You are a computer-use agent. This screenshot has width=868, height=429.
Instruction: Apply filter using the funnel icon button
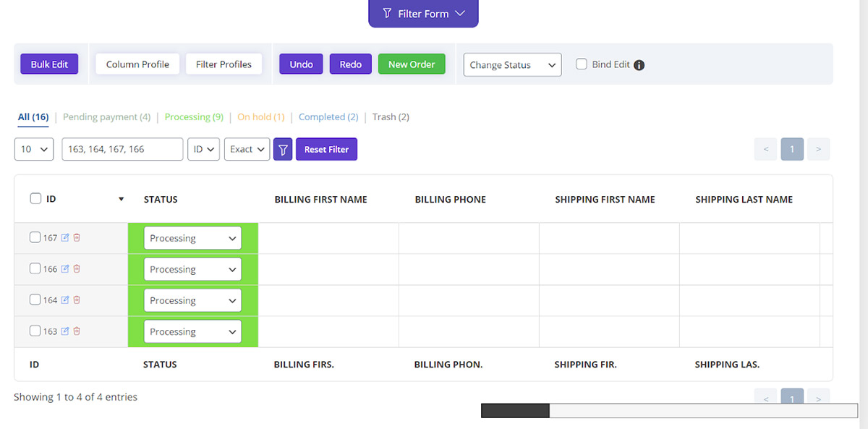click(283, 149)
